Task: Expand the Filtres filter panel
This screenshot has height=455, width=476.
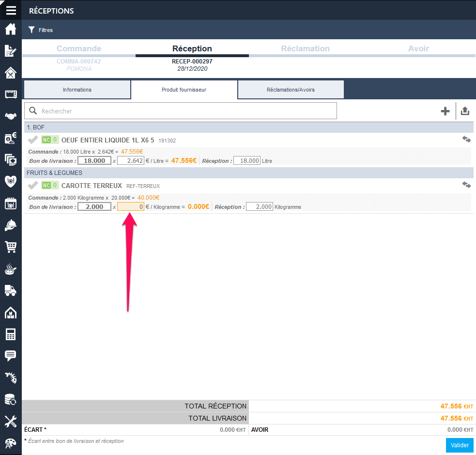Action: pyautogui.click(x=41, y=30)
